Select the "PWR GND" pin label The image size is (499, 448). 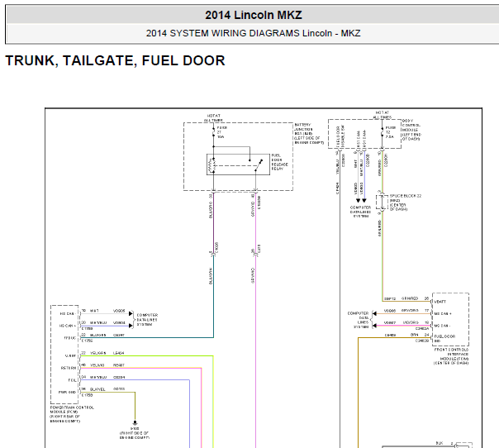pos(67,392)
